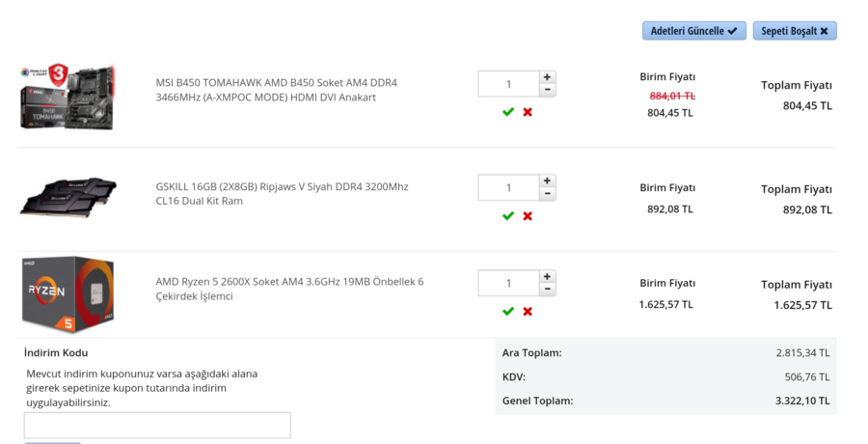This screenshot has height=444, width=868.
Task: Select Genel Toplam value 3.322,10 TL
Action: (802, 401)
